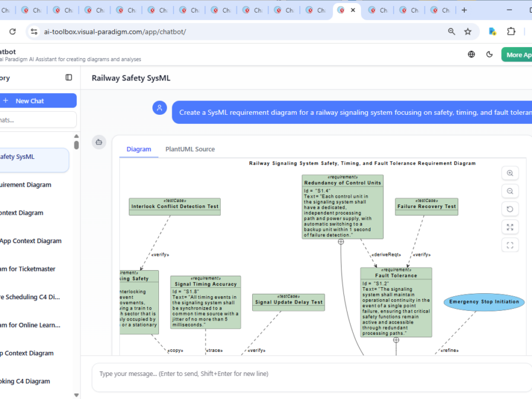
Task: Fit the diagram to the frame
Action: click(510, 245)
